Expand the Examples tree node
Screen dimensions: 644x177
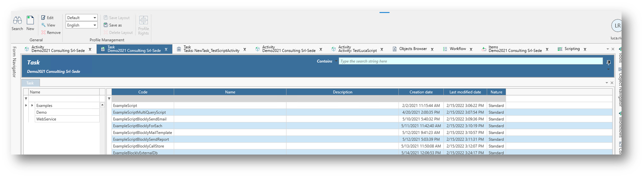[x=32, y=105]
